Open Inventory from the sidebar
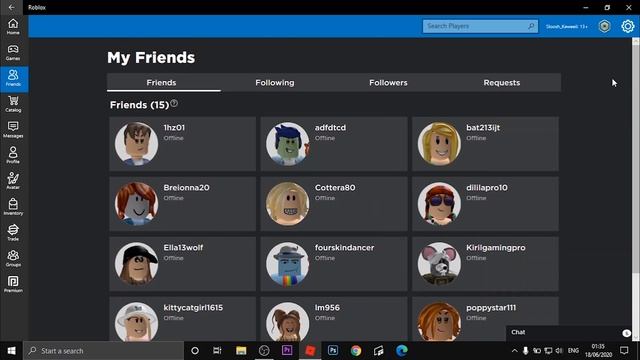This screenshot has width=640, height=360. pyautogui.click(x=13, y=207)
